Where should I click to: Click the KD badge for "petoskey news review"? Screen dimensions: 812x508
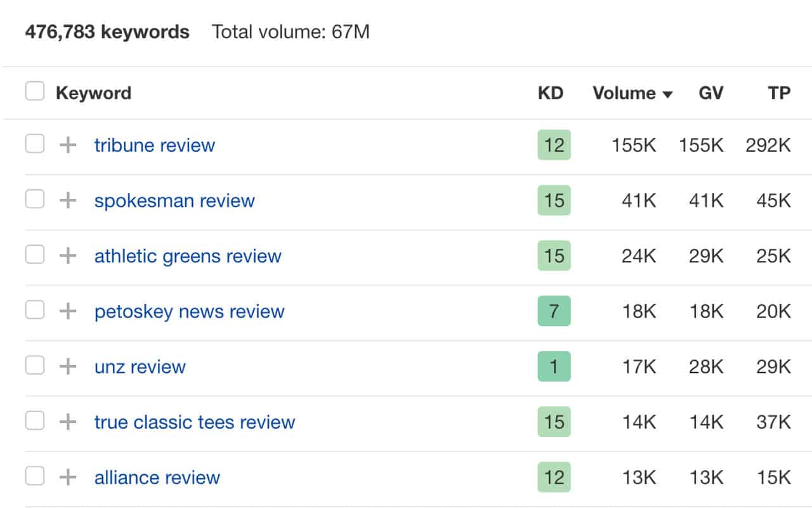coord(554,311)
